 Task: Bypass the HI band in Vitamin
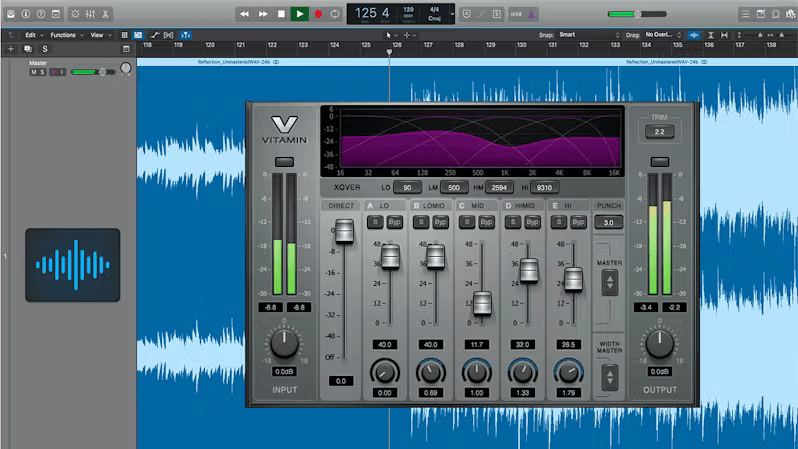pyautogui.click(x=578, y=222)
